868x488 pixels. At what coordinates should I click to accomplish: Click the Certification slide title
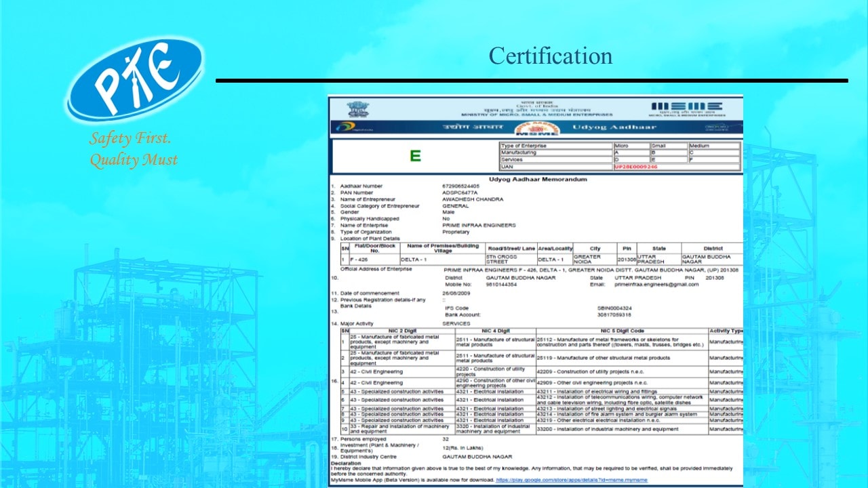click(x=550, y=56)
